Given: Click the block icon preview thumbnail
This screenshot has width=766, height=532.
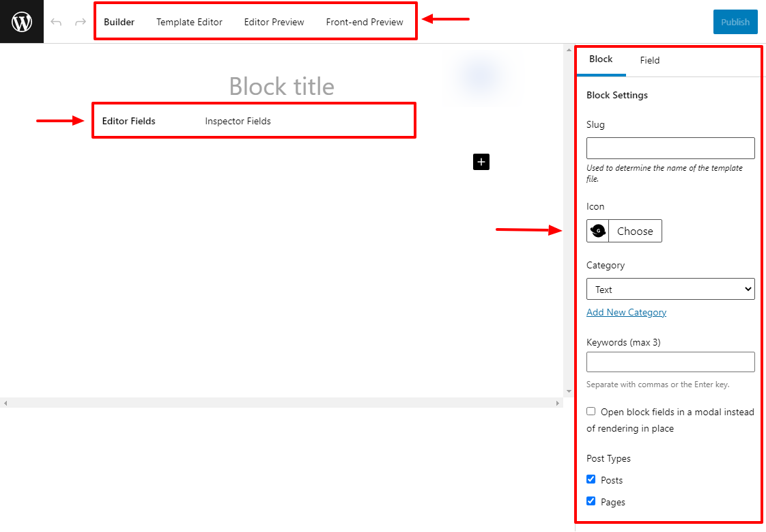Looking at the screenshot, I should pos(598,231).
